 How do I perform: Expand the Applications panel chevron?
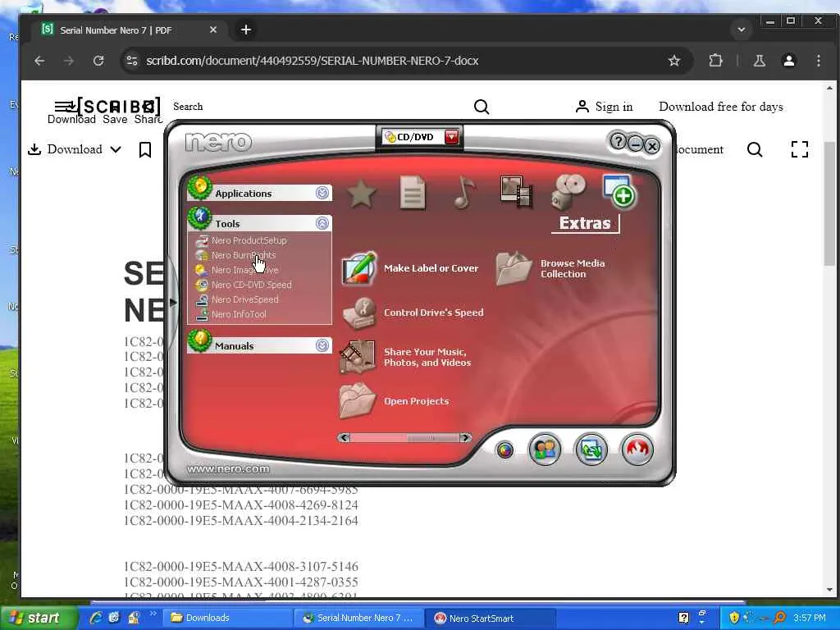click(322, 193)
